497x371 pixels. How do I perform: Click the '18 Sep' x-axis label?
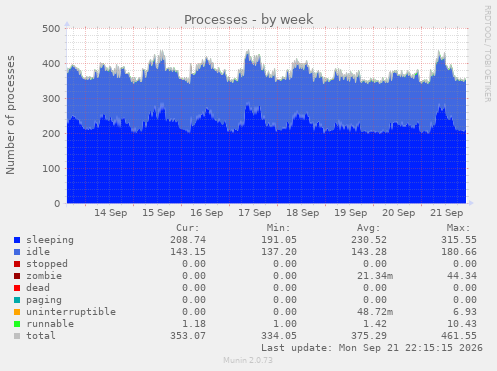point(303,213)
